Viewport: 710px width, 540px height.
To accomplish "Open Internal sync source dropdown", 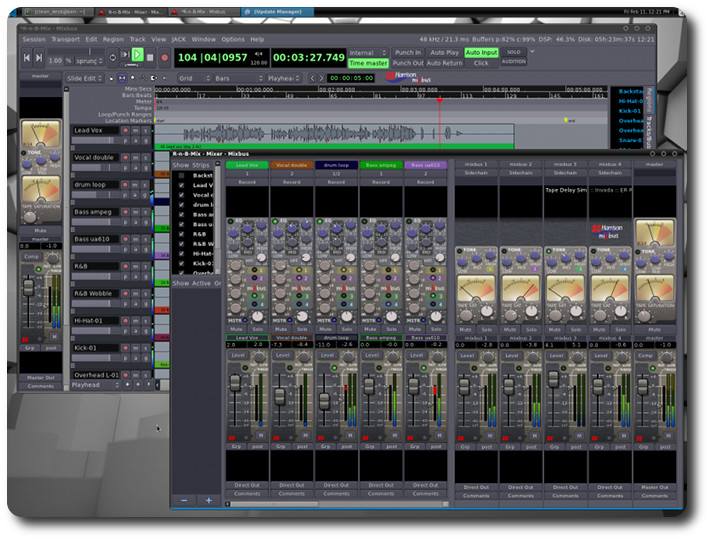I will click(x=368, y=53).
